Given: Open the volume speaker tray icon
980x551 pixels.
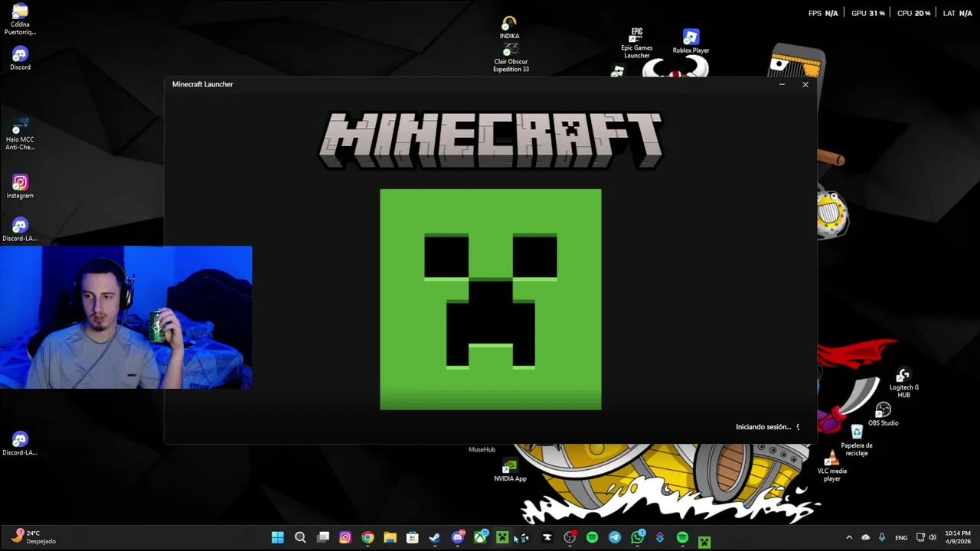Looking at the screenshot, I should point(933,537).
